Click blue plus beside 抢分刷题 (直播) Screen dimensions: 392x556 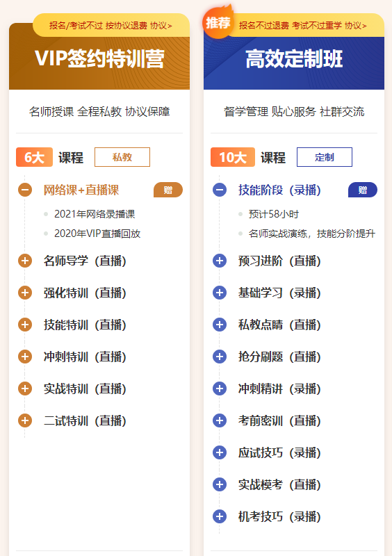tap(220, 357)
